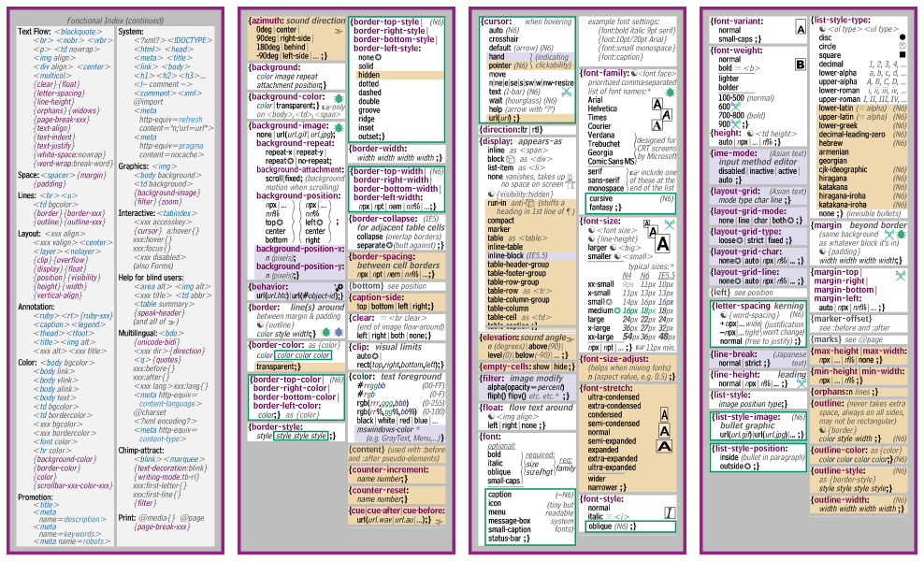Image resolution: width=924 pixels, height=561 pixels.
Task: Select {unicode-bidi} in the Multilingual list
Action: click(x=155, y=342)
